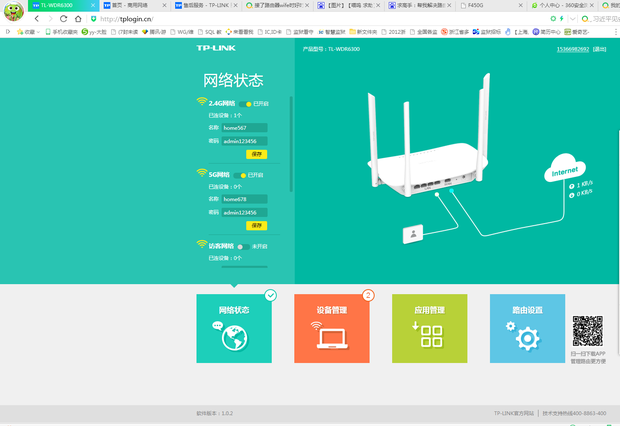Click the 5G Wi-Fi signal icon
This screenshot has height=426, width=620.
(x=202, y=173)
